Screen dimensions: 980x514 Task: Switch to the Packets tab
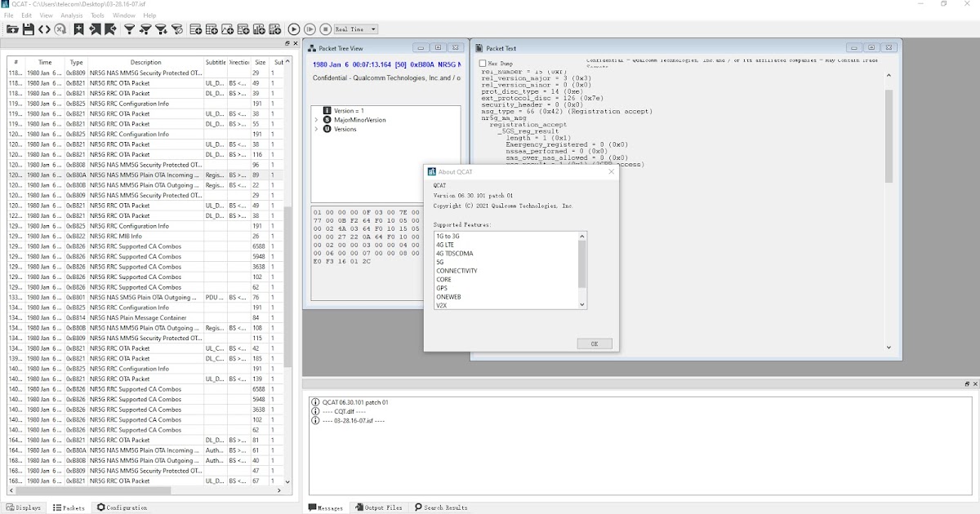pyautogui.click(x=69, y=507)
